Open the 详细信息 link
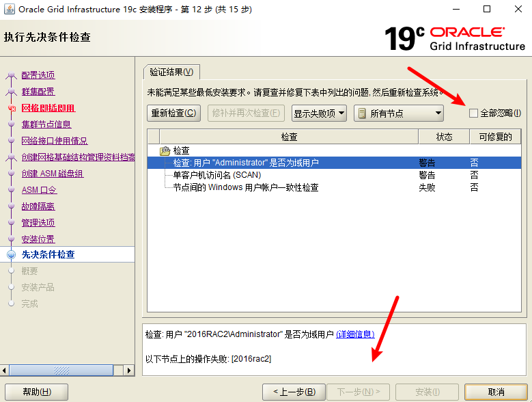The image size is (532, 402). (355, 334)
